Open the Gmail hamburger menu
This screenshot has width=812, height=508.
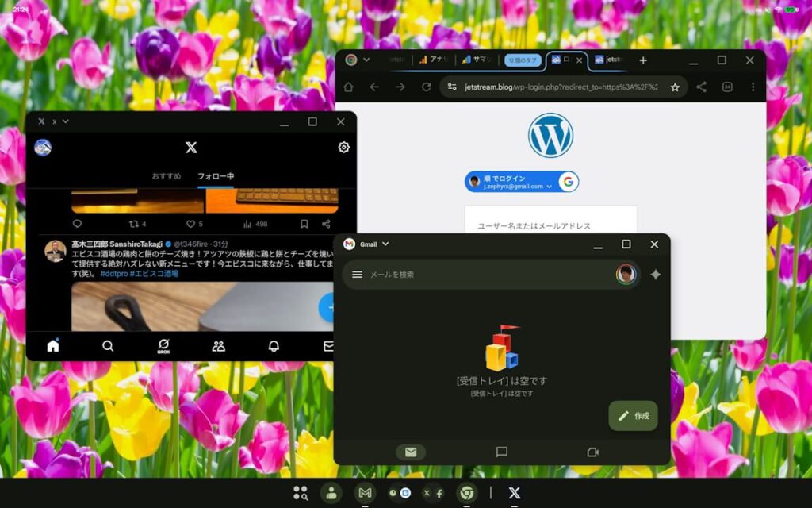click(357, 274)
